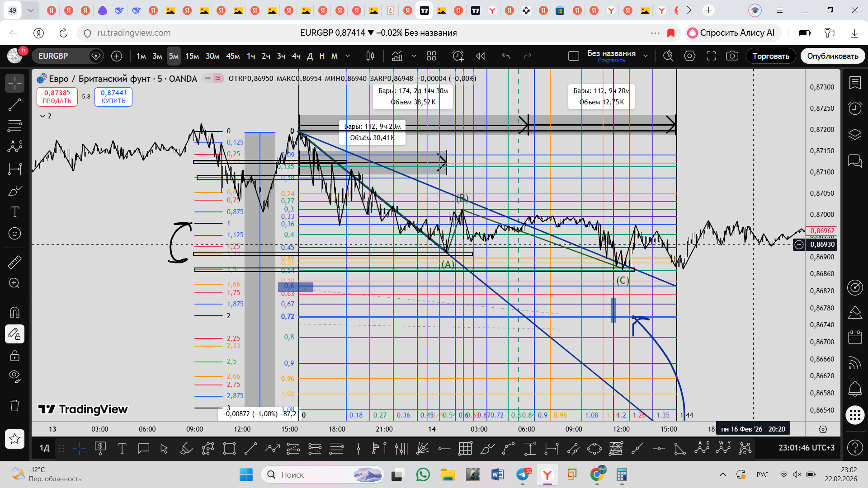This screenshot has width=868, height=488.
Task: Toggle lock all drawings padlock
Action: pyautogui.click(x=14, y=356)
